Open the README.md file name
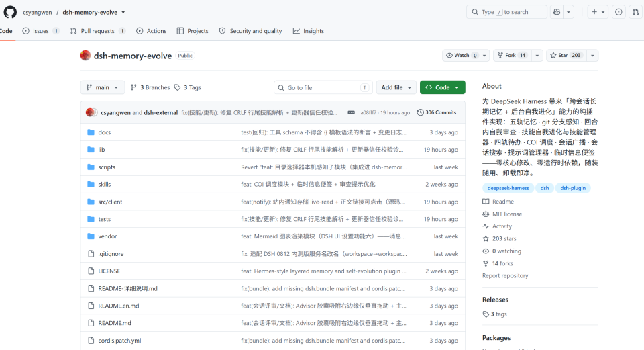The width and height of the screenshot is (644, 350). [x=115, y=323]
